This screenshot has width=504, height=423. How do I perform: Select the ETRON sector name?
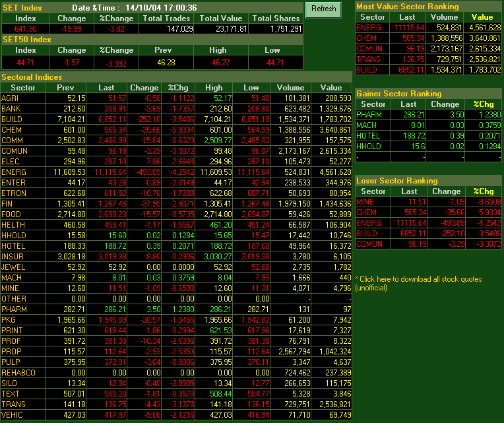14,193
